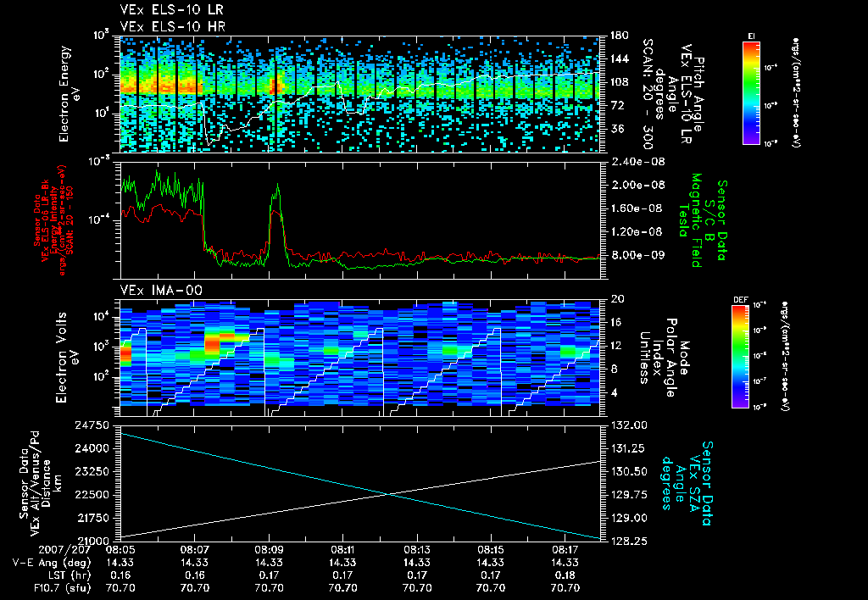Screen dimensions: 868x600
Task: Click the green 'Magnetic Field Tesla' axis label
Action: (690, 220)
